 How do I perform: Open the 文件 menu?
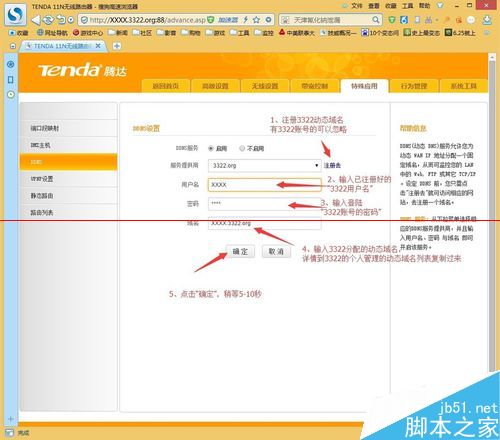pos(357,6)
